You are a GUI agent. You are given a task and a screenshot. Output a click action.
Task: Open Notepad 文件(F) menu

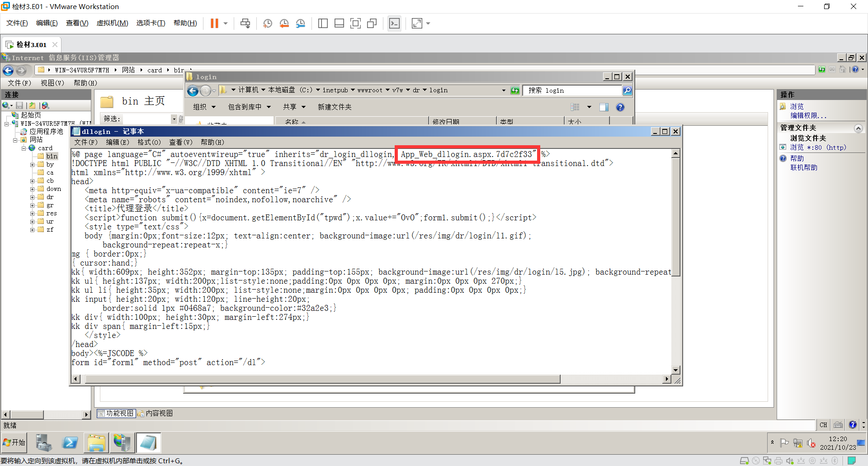pos(86,143)
